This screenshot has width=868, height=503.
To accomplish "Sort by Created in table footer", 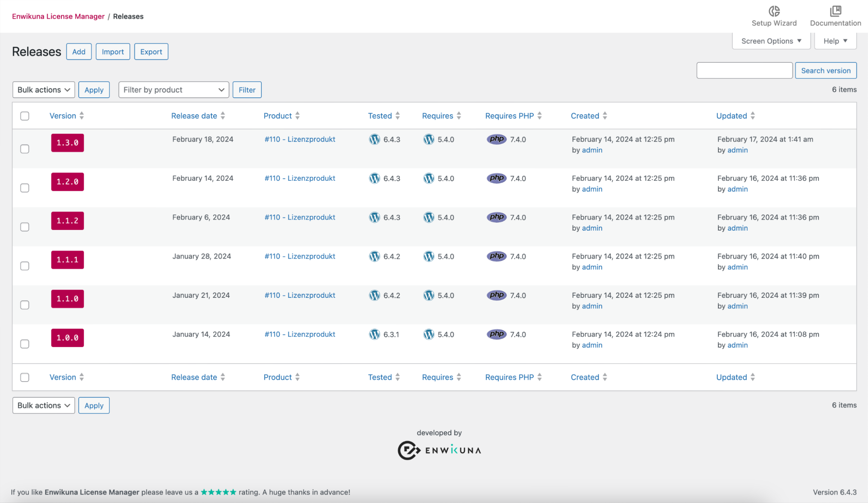I will [589, 377].
